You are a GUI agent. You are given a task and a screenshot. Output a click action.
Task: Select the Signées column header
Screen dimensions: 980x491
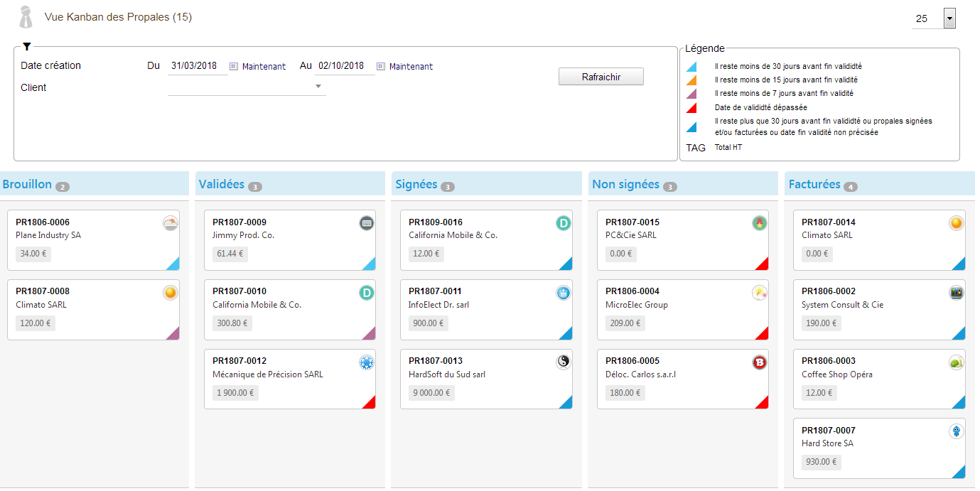click(416, 185)
